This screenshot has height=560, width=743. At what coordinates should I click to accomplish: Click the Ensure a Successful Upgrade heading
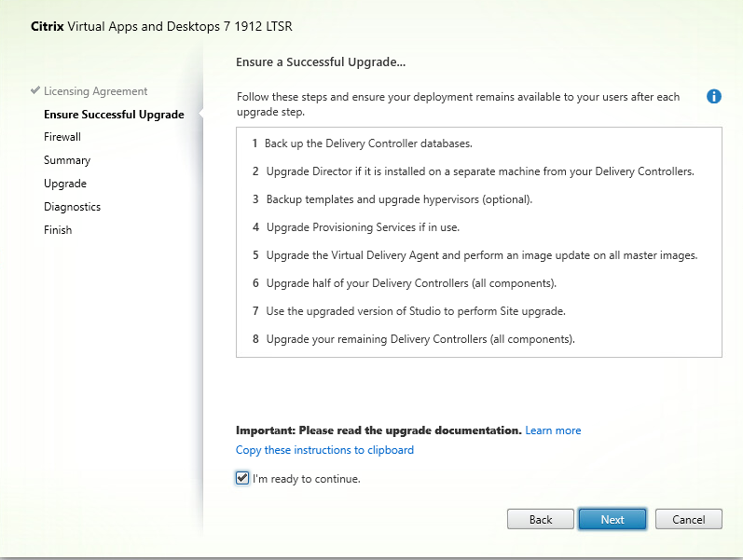(321, 62)
